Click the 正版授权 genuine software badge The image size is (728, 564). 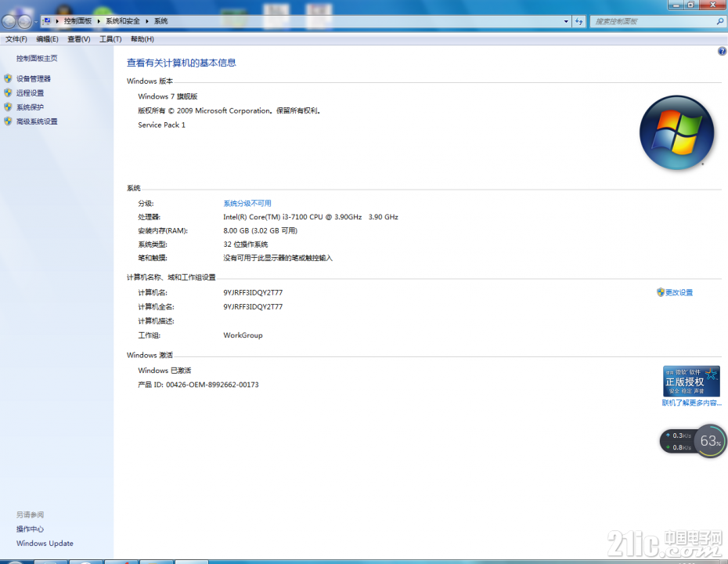click(x=691, y=381)
